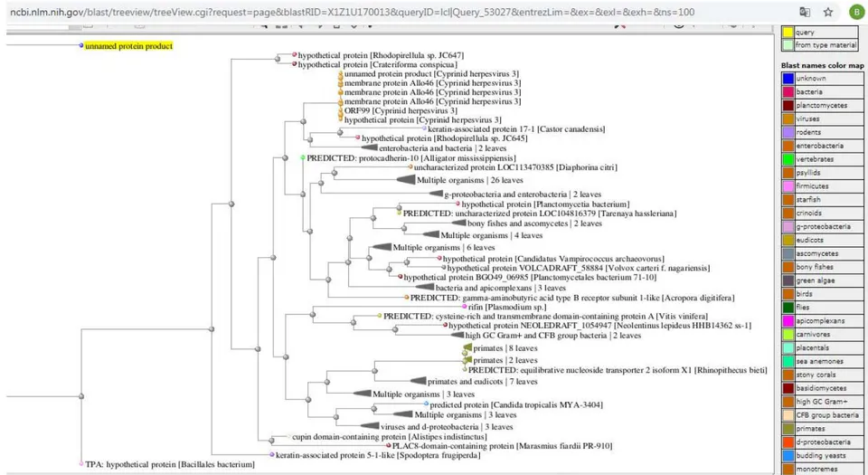Viewport: 868px width, 475px height.
Task: Expand 'g-proteobacteria and enterobacteria | 2 leaves' node
Action: (436, 194)
